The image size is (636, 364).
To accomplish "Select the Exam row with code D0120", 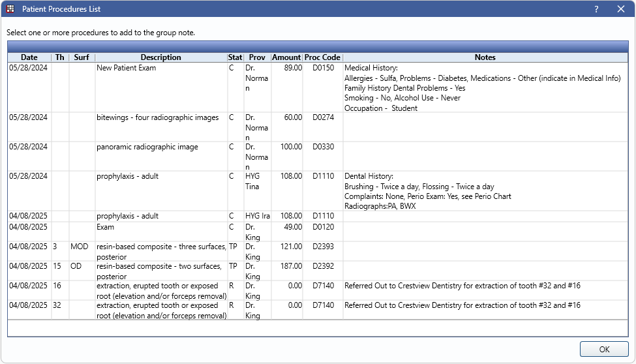I will [x=106, y=227].
